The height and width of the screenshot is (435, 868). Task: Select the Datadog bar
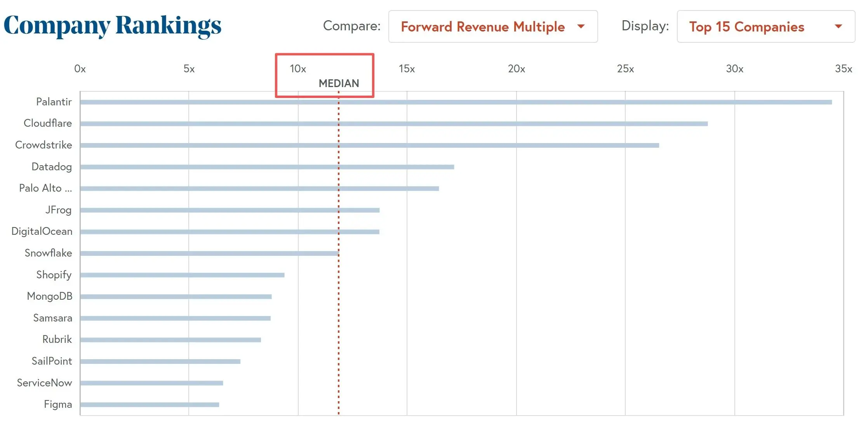267,167
